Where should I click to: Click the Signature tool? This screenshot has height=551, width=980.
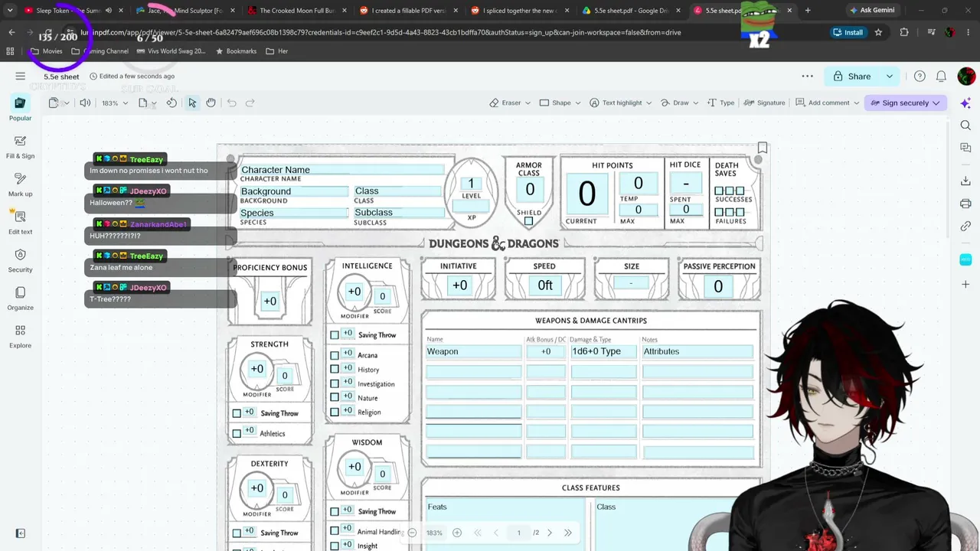(764, 103)
